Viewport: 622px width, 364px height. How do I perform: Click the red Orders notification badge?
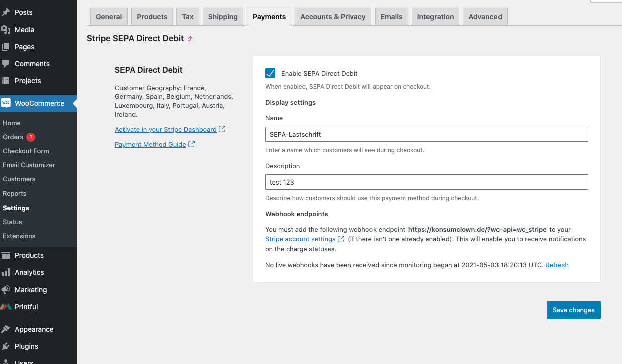31,137
